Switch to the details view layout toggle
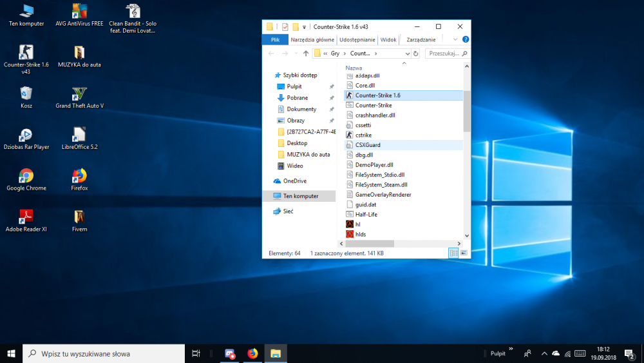 coord(453,253)
